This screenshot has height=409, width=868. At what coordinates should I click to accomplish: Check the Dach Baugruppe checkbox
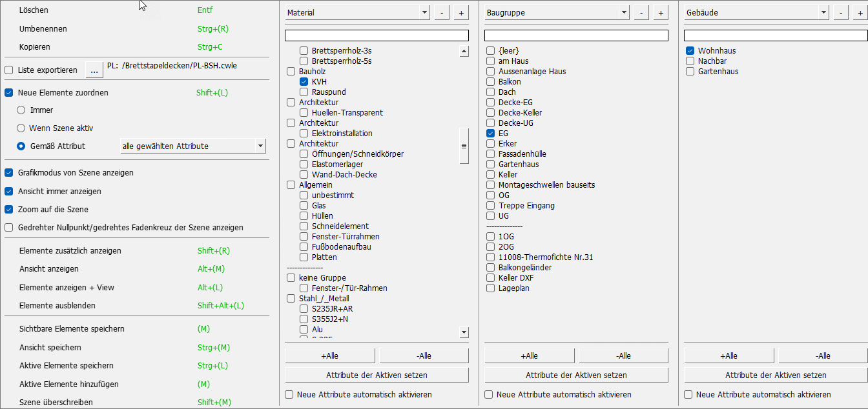pos(490,92)
